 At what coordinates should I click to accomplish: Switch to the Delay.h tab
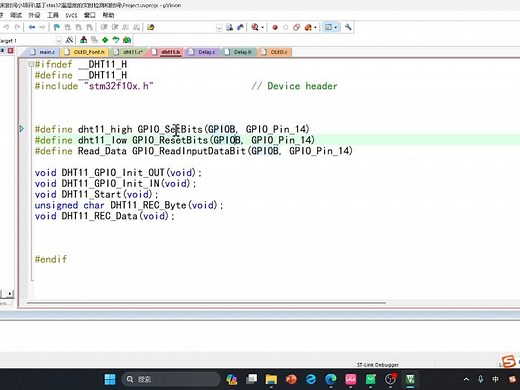pos(239,52)
